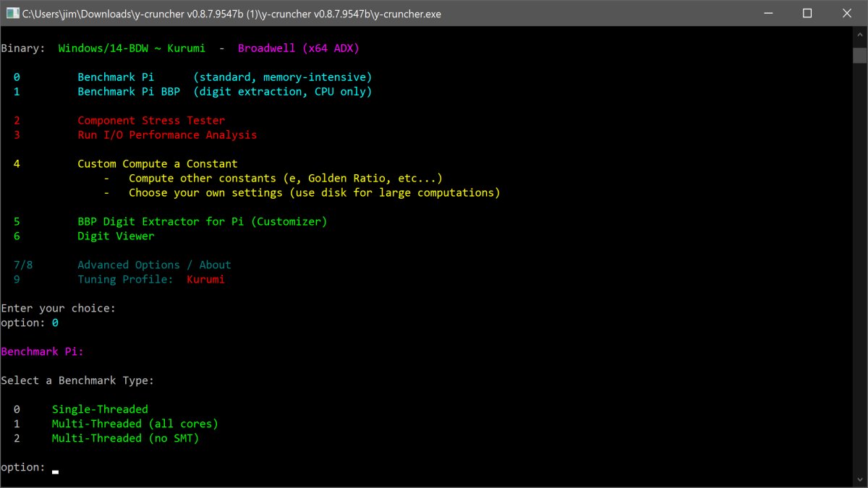Click the scrollbar up arrow
Image resolution: width=868 pixels, height=488 pixels.
click(x=859, y=35)
